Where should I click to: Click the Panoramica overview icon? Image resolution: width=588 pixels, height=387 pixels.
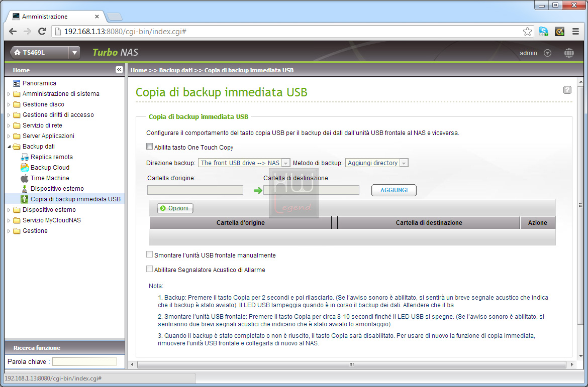pyautogui.click(x=17, y=83)
